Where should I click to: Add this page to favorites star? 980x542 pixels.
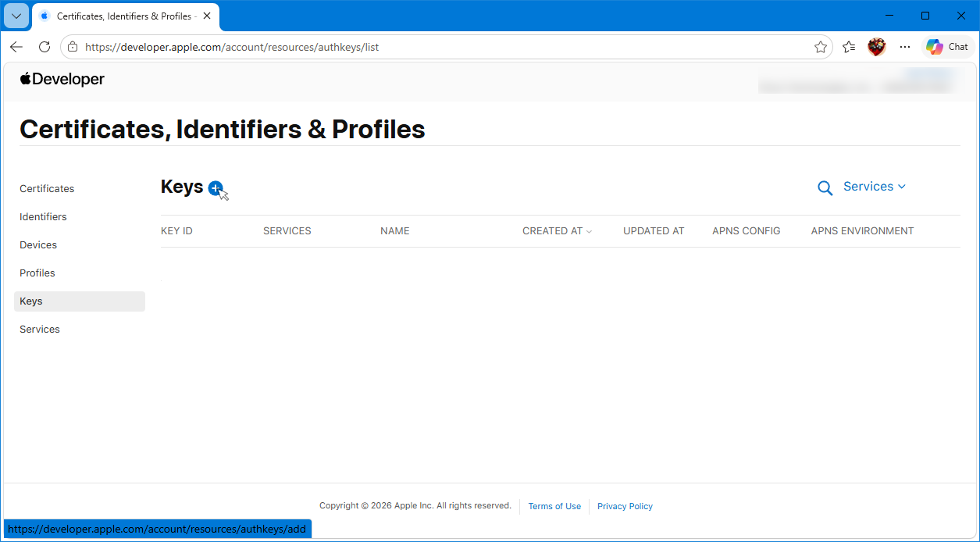[821, 47]
